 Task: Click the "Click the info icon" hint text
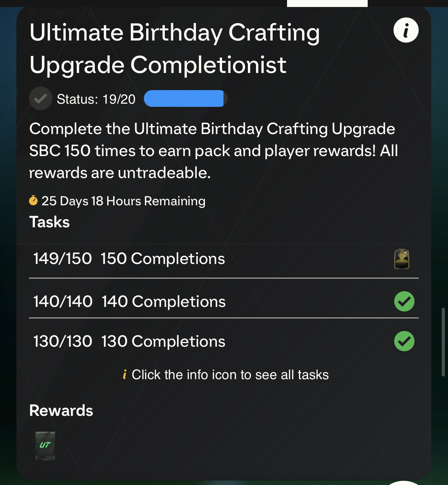point(230,375)
